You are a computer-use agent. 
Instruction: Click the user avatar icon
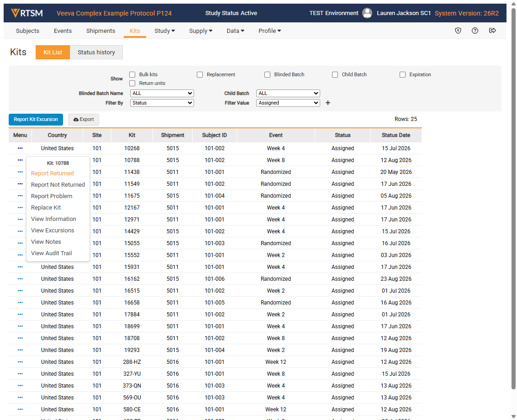point(367,13)
